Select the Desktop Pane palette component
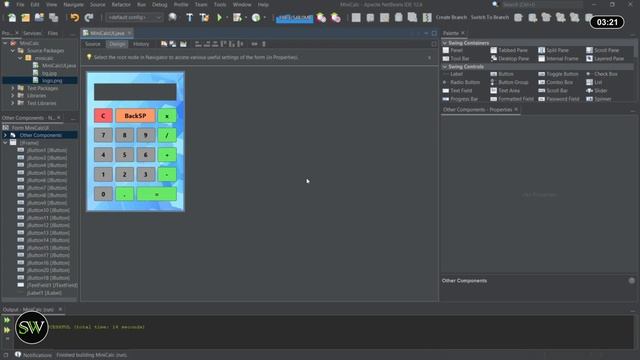 pyautogui.click(x=510, y=59)
